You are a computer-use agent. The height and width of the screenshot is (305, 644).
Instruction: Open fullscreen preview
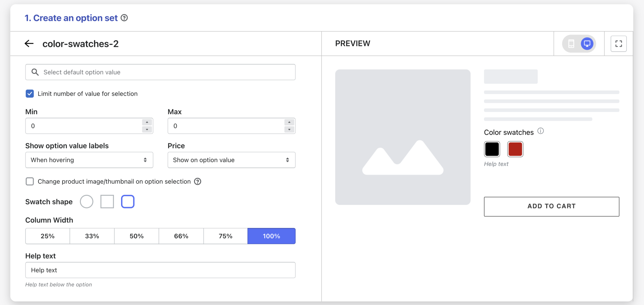click(618, 43)
